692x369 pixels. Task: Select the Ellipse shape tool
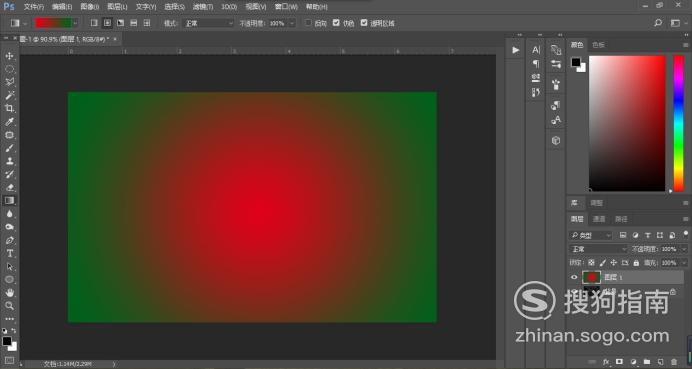9,280
